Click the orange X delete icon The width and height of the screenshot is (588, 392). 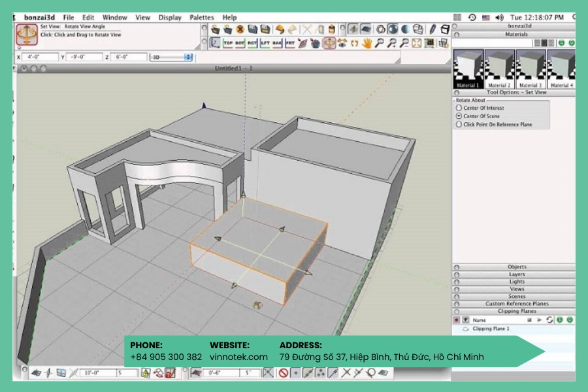tap(240, 29)
